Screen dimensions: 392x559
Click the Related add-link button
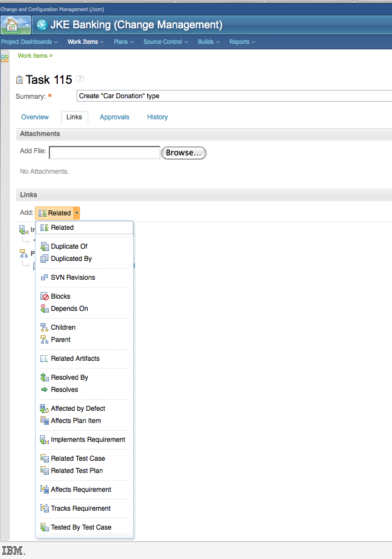pos(54,213)
